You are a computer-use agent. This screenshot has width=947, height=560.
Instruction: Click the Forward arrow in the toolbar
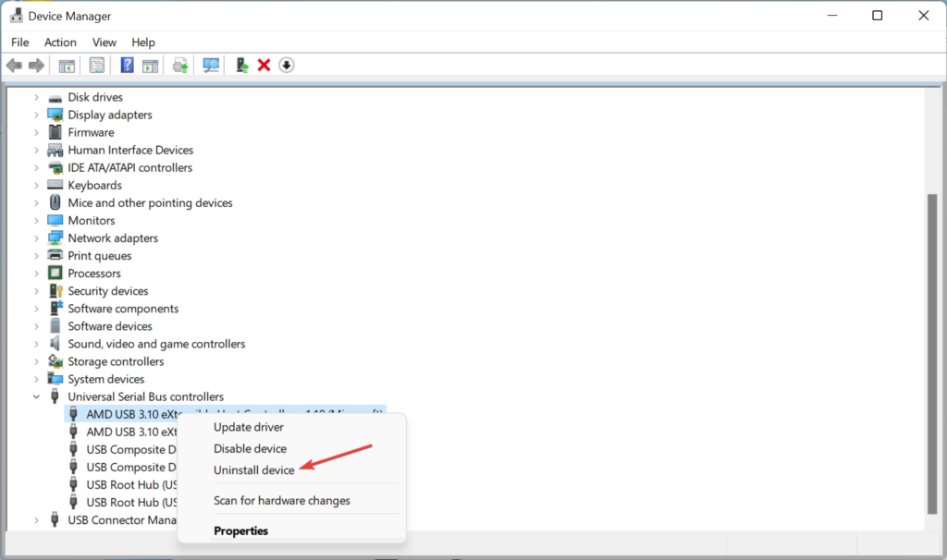36,66
